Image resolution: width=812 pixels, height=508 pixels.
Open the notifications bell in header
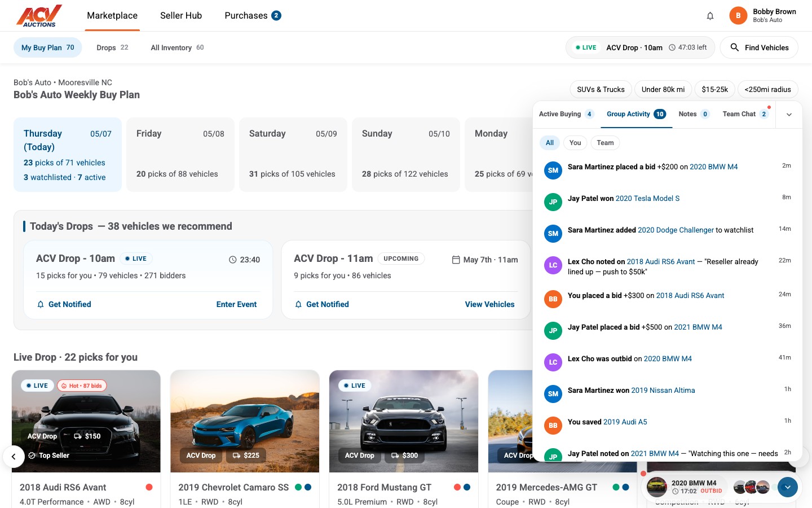tap(710, 16)
